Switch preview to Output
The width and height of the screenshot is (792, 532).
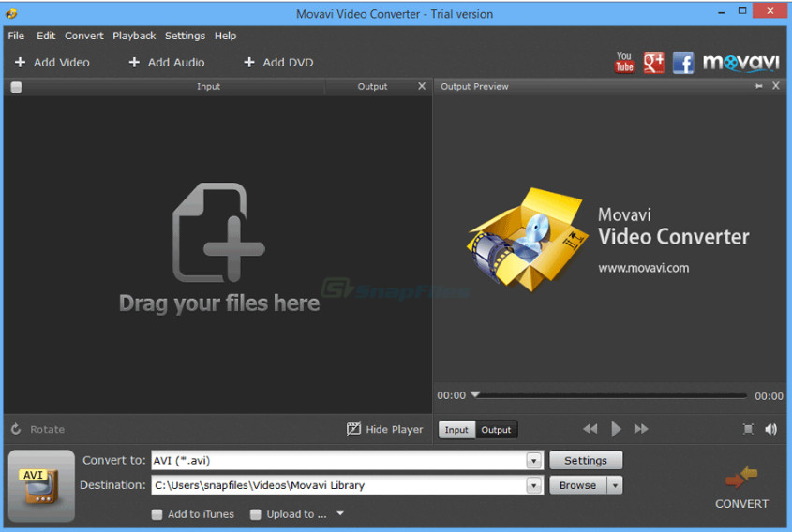(x=496, y=430)
